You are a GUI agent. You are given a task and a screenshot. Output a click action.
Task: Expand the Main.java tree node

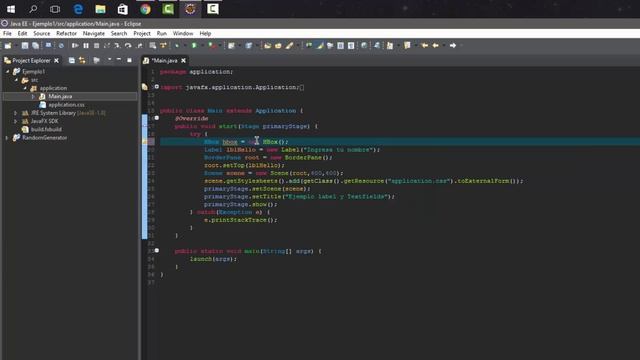tap(33, 97)
